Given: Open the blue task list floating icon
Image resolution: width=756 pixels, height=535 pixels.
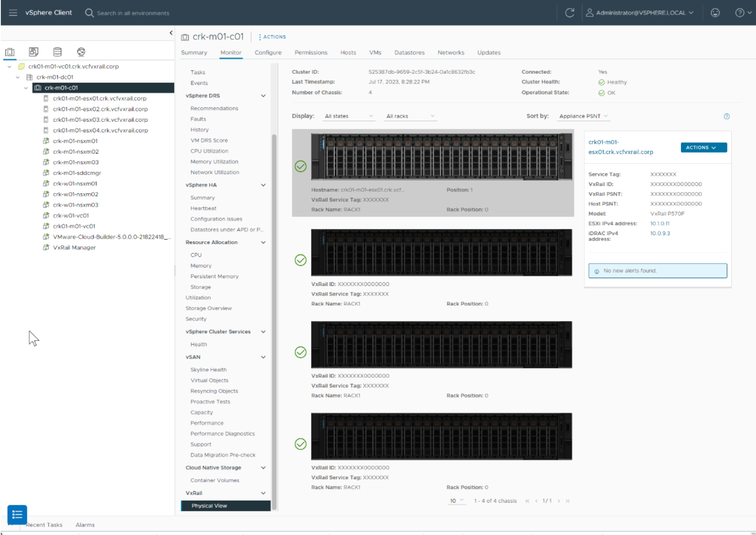Looking at the screenshot, I should click(17, 514).
